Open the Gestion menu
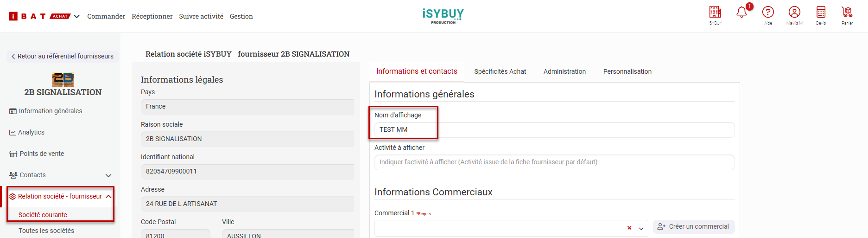 tap(241, 16)
